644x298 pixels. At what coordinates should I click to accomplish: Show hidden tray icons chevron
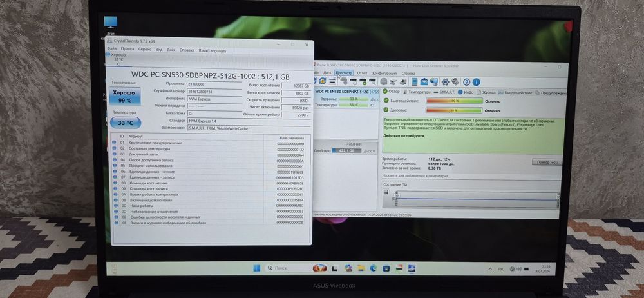tap(490, 269)
